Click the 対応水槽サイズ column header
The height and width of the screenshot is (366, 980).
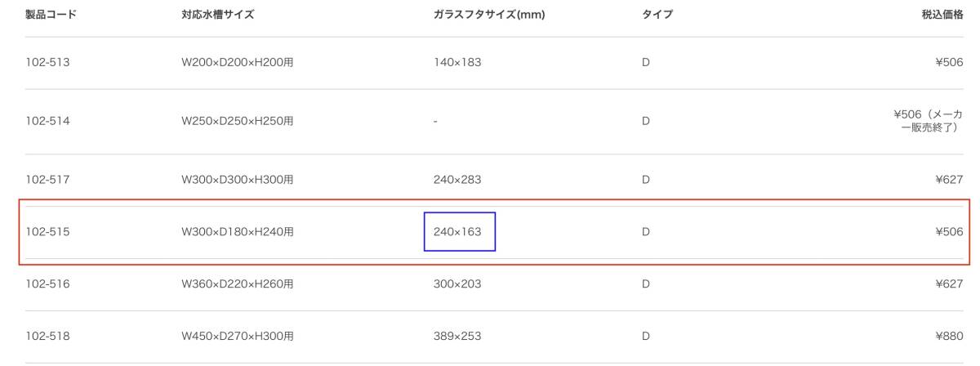coord(218,15)
